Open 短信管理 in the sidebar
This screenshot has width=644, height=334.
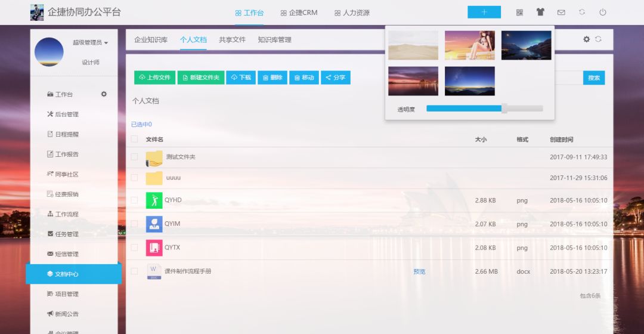click(x=63, y=254)
